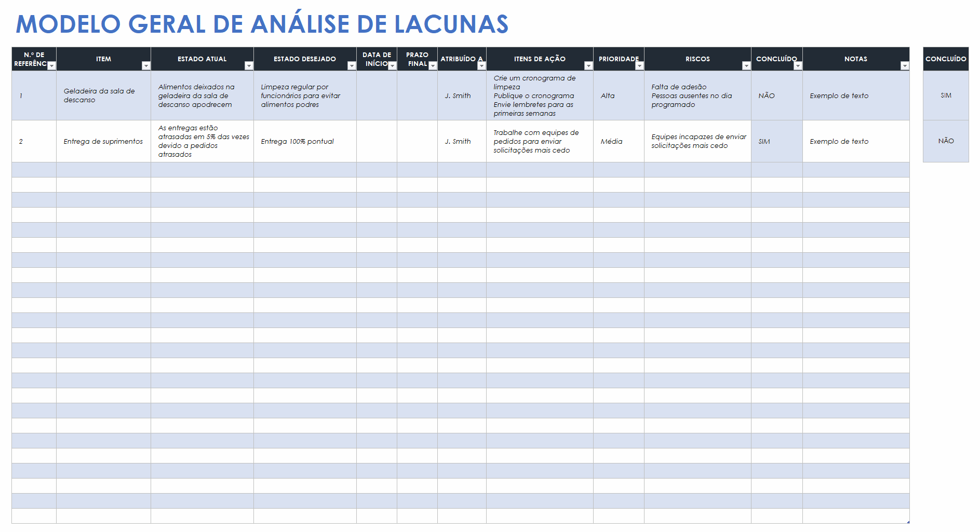Select the side CONCLUÍDO list header
This screenshot has width=980, height=532.
coord(946,59)
